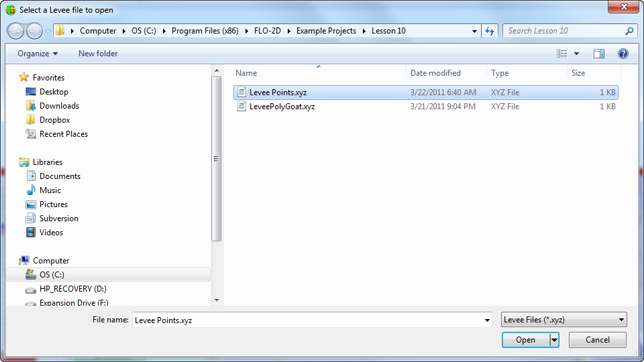Select the LeveePolyGoat.xyz file icon

tap(242, 107)
